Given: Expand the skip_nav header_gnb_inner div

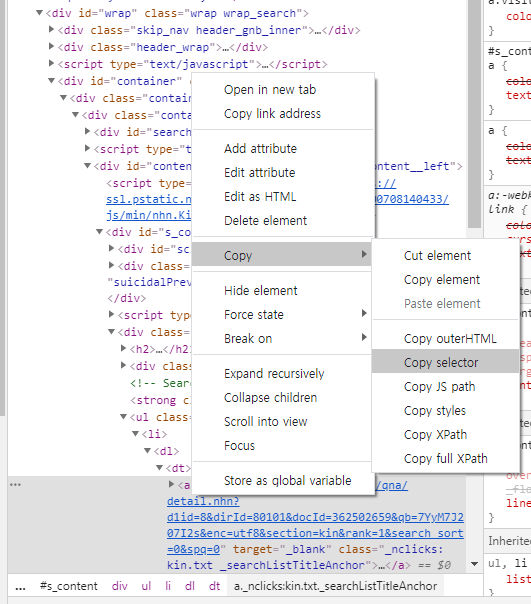Looking at the screenshot, I should coord(51,29).
